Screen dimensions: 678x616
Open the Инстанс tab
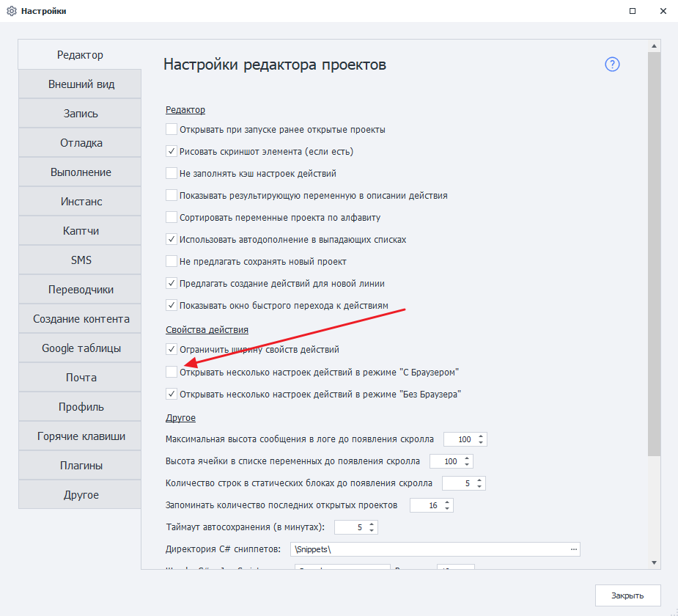pos(80,202)
